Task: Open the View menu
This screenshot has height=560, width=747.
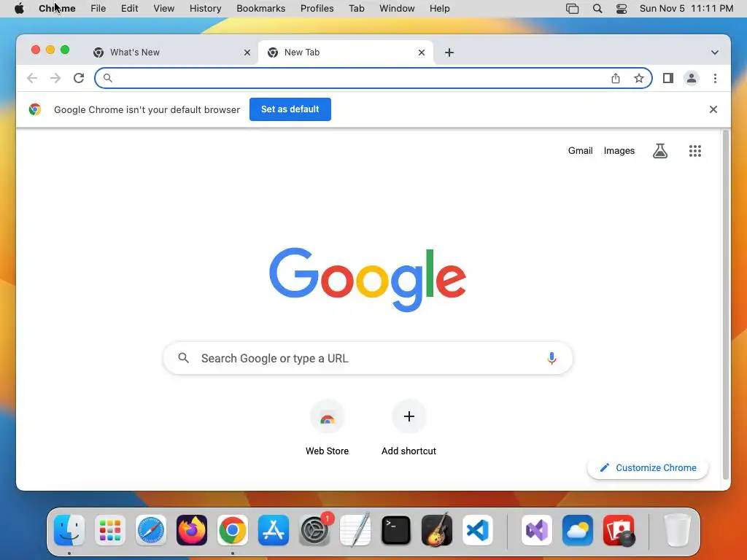Action: (164, 9)
